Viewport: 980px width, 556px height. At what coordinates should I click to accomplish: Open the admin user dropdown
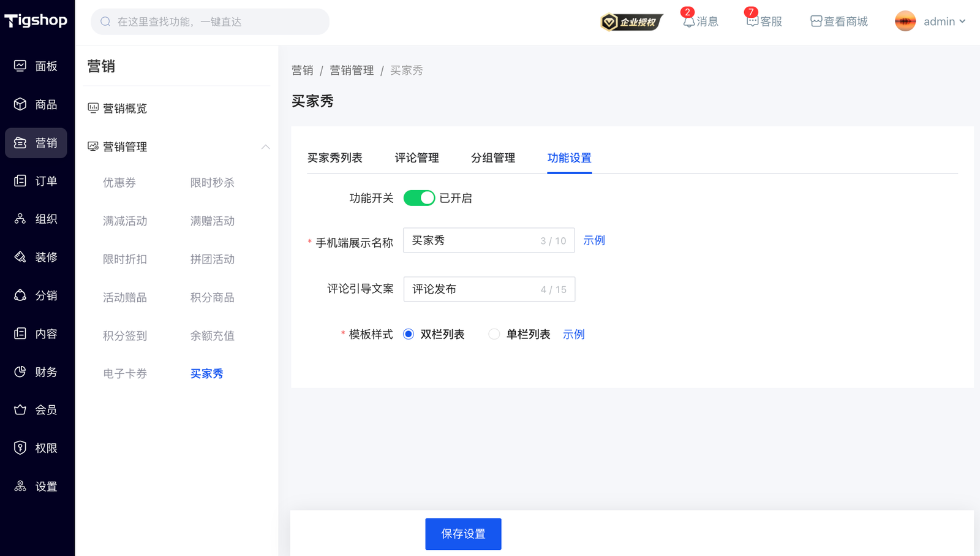coord(931,21)
